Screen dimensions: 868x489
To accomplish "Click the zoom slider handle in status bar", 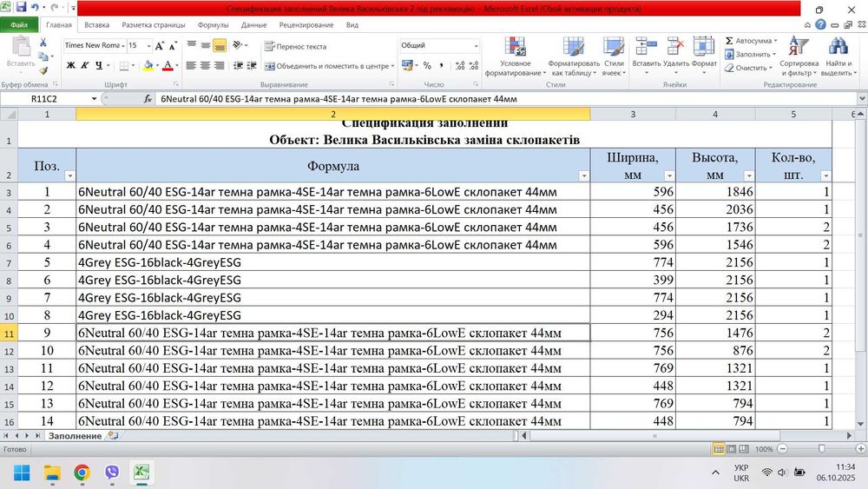I will click(821, 449).
